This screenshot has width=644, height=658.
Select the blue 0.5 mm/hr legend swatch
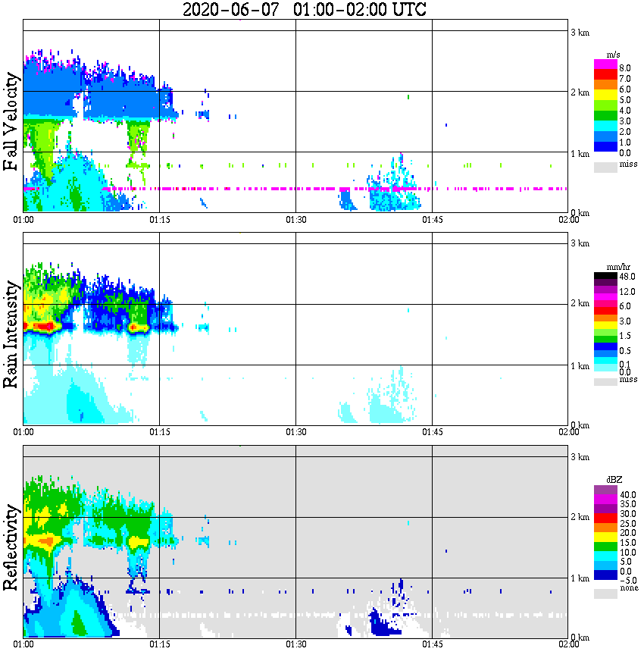pyautogui.click(x=605, y=346)
